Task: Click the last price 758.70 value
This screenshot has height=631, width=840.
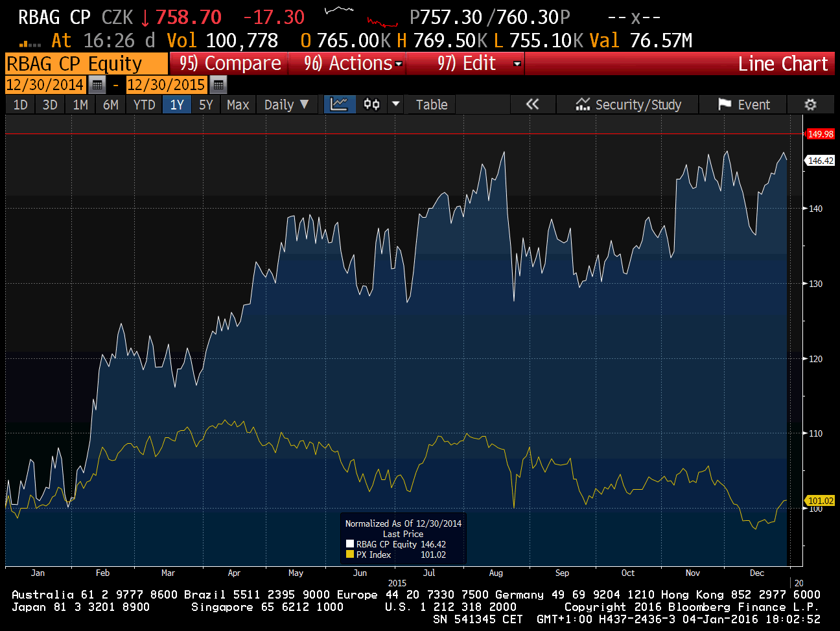Action: pos(188,17)
